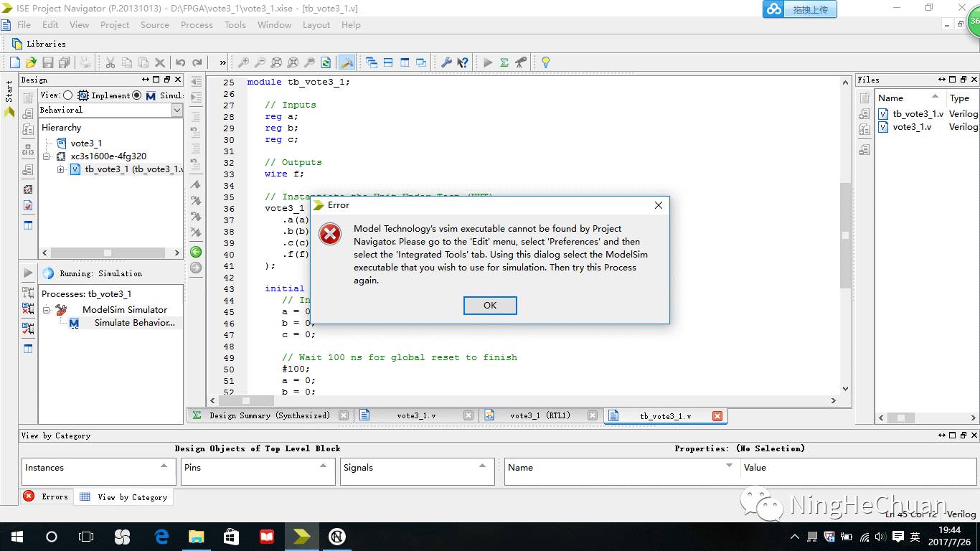The height and width of the screenshot is (551, 980).
Task: Click the wrench preferences icon in toolbar
Action: click(446, 63)
